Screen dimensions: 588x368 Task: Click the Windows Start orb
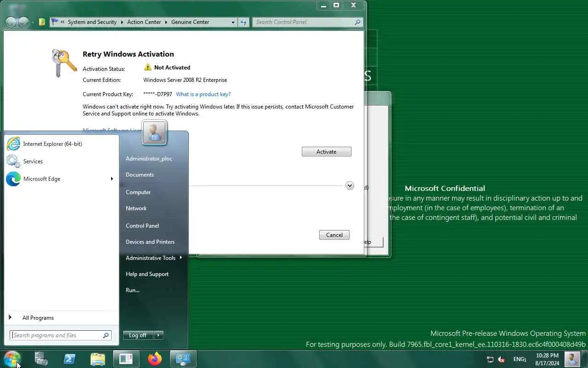pyautogui.click(x=12, y=358)
